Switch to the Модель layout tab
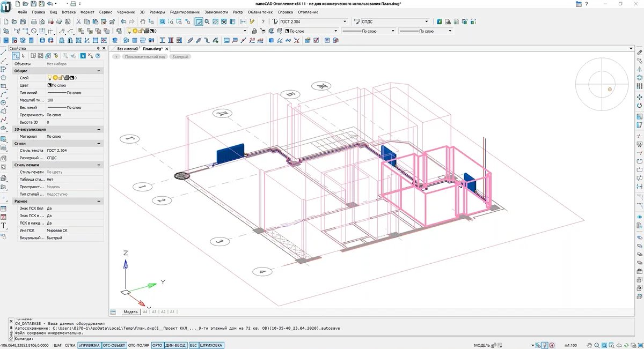 pos(130,311)
